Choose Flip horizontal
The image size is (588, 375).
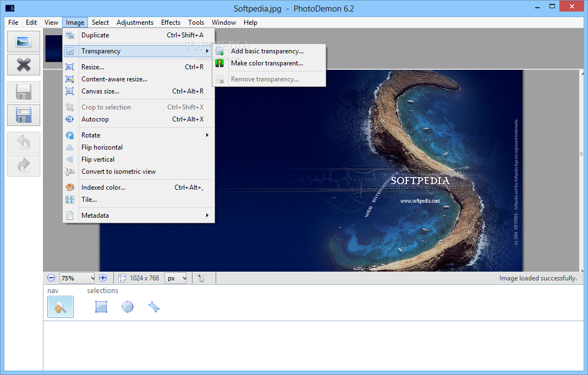tap(139, 147)
